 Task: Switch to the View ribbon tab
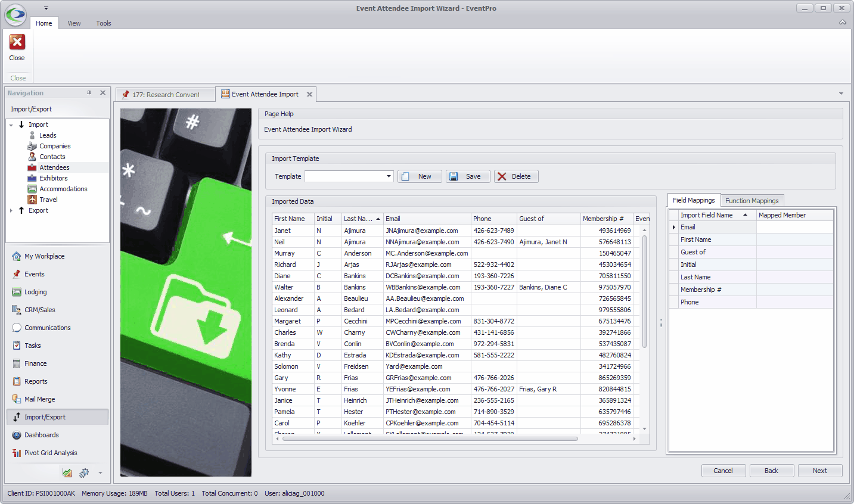point(74,23)
